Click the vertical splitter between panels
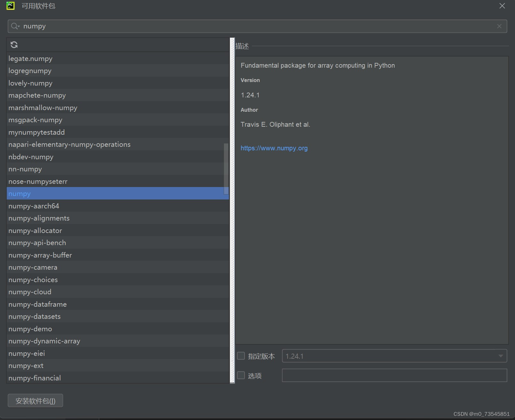515x420 pixels. click(232, 211)
